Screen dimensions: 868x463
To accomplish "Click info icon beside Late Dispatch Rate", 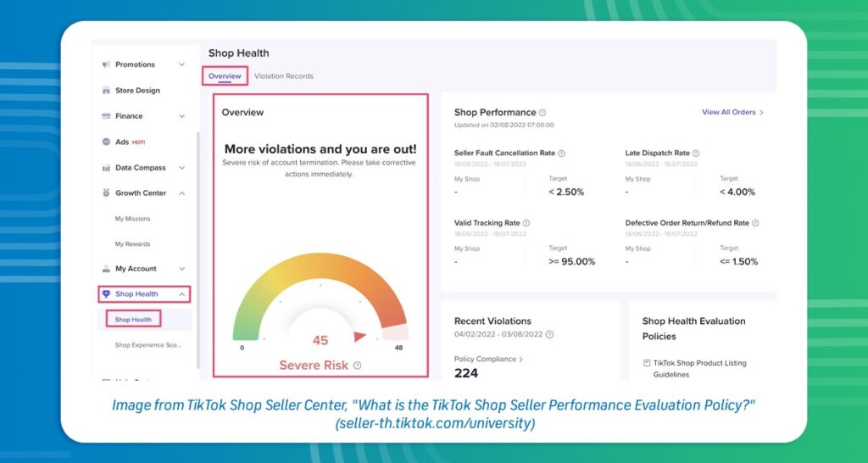I will tap(696, 153).
